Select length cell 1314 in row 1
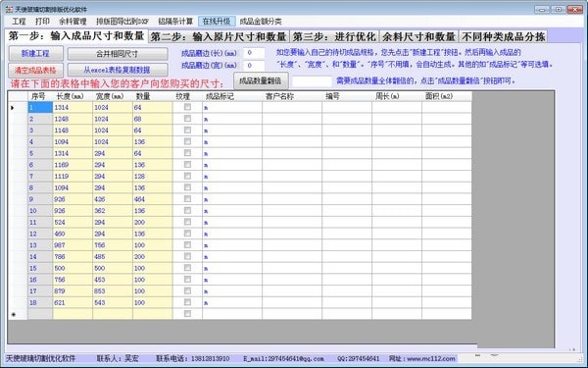Viewport: 588px width, 368px height. tap(73, 107)
